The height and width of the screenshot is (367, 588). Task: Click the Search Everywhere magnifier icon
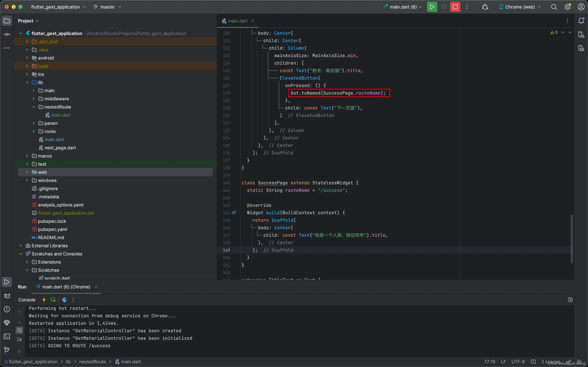click(554, 7)
